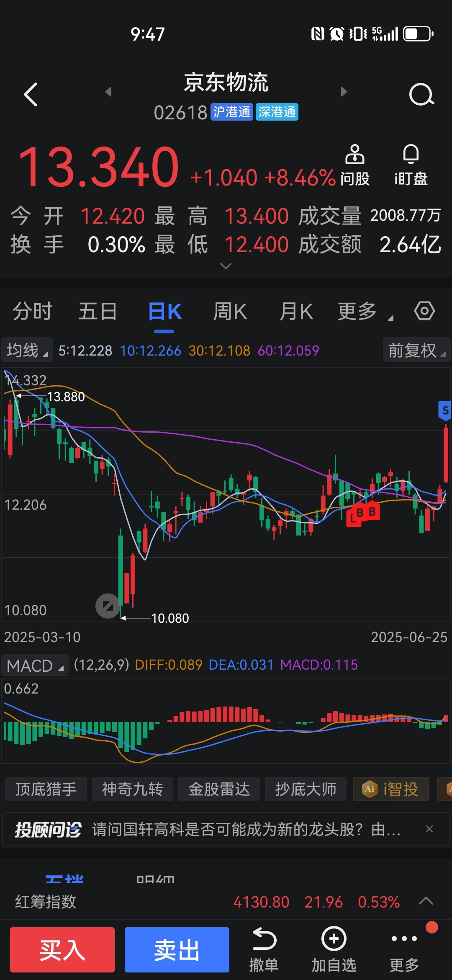Tap the index change 0.53%

click(379, 902)
